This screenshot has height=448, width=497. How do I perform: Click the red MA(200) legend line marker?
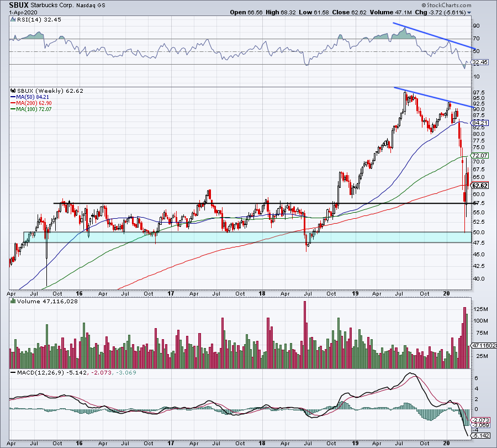point(13,103)
